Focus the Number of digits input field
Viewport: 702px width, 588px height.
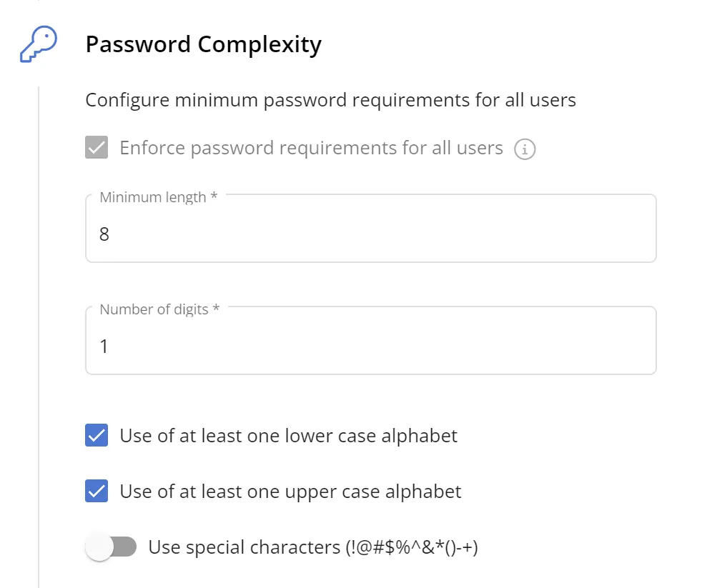[370, 346]
